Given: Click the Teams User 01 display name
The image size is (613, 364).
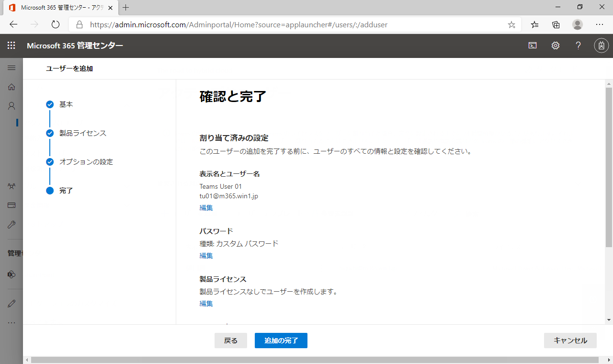Looking at the screenshot, I should point(221,186).
